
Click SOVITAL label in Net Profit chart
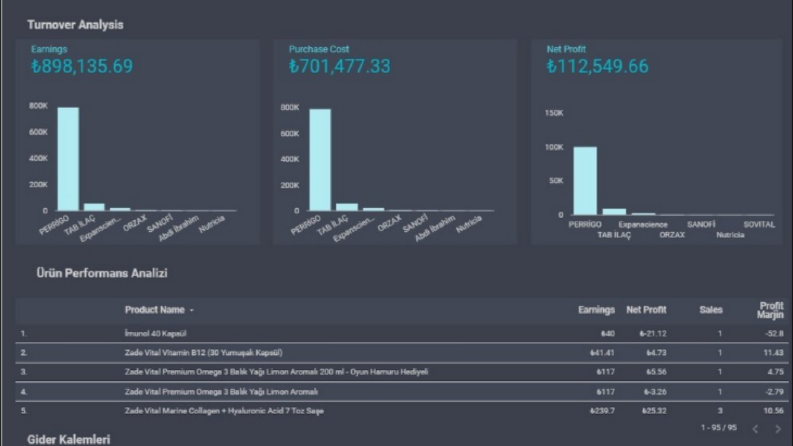click(759, 225)
